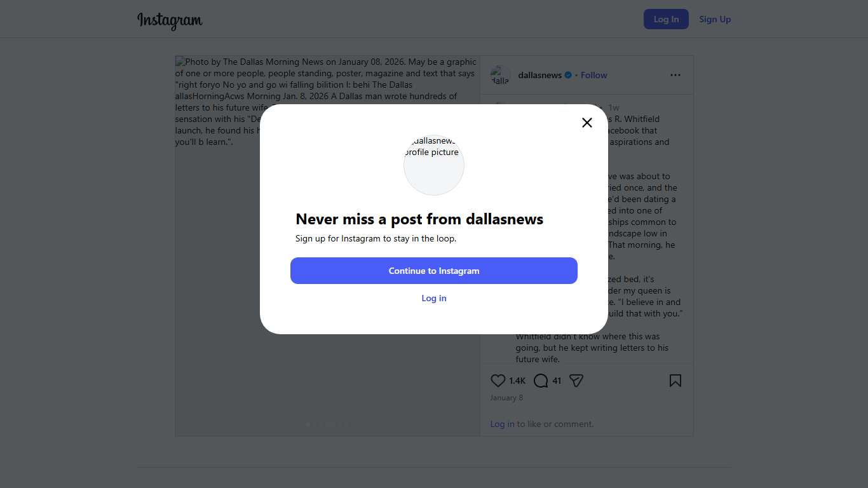868x488 pixels.
Task: Click the Log In button in header
Action: (666, 19)
